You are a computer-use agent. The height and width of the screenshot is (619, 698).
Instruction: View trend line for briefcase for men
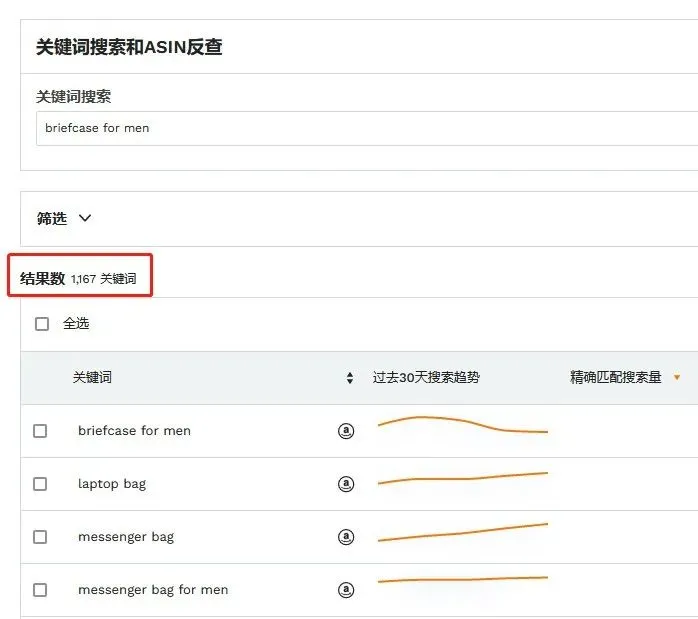[463, 425]
